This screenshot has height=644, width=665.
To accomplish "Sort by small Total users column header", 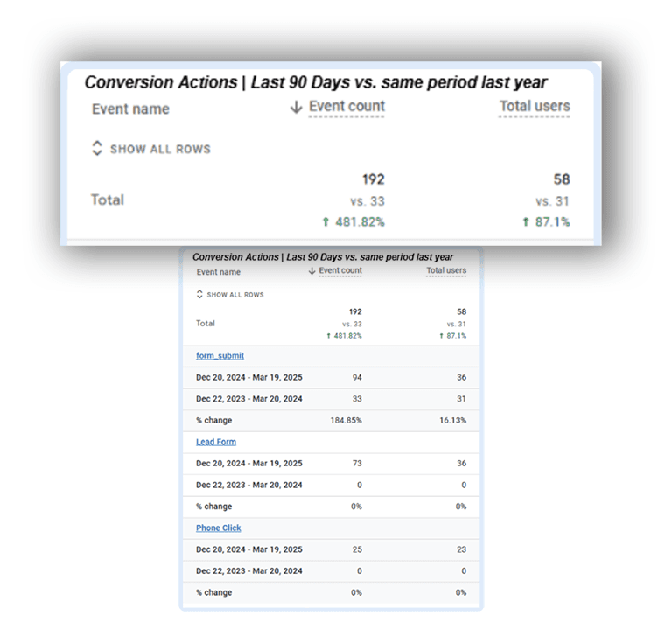I will [446, 270].
